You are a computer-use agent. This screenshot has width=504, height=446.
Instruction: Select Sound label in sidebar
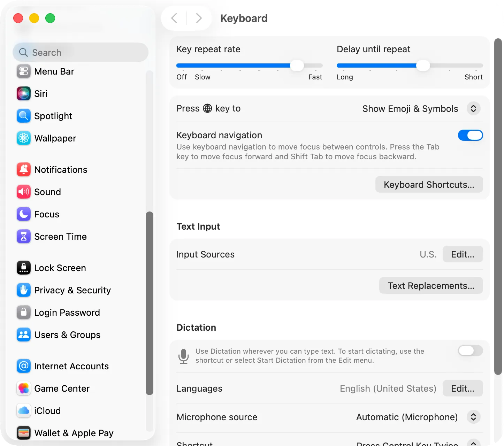(48, 192)
